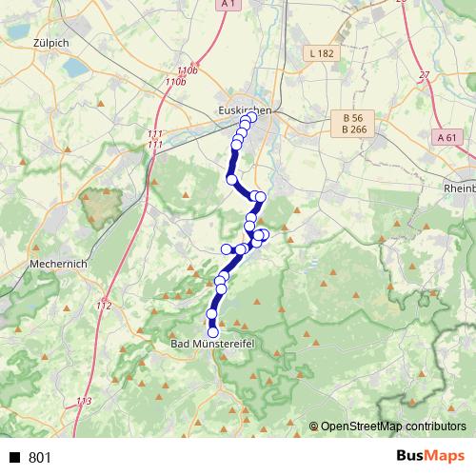
Task: Click motorway exit number 113
Action: pyautogui.click(x=84, y=401)
